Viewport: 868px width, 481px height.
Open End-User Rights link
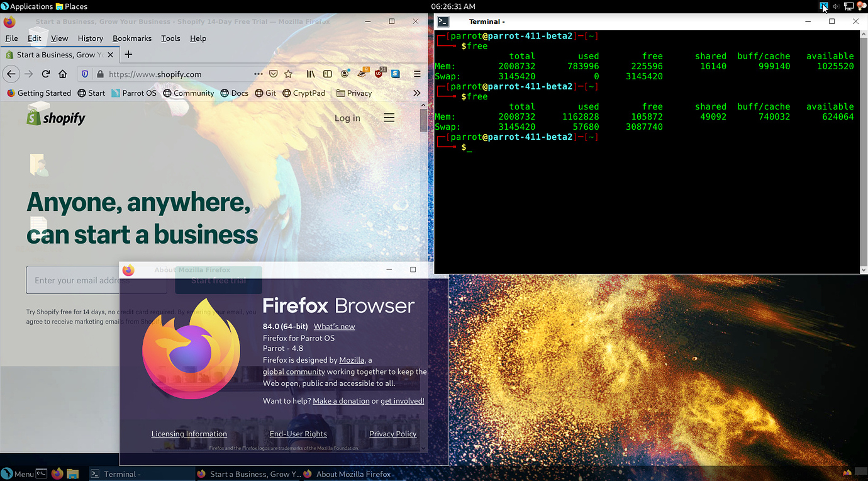tap(298, 434)
